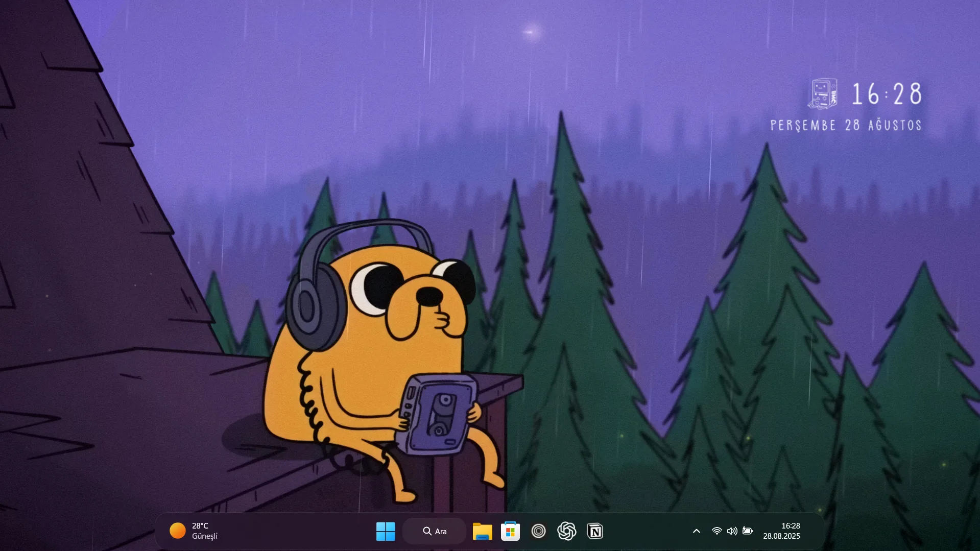
Task: Click the BMO icon on the desktop clock widget
Action: pyautogui.click(x=823, y=93)
